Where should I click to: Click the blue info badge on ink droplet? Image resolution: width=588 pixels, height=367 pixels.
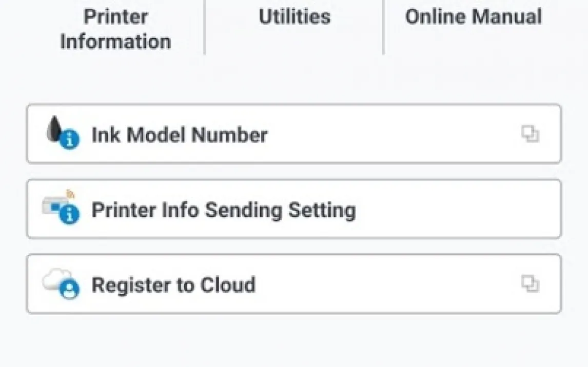click(x=69, y=139)
